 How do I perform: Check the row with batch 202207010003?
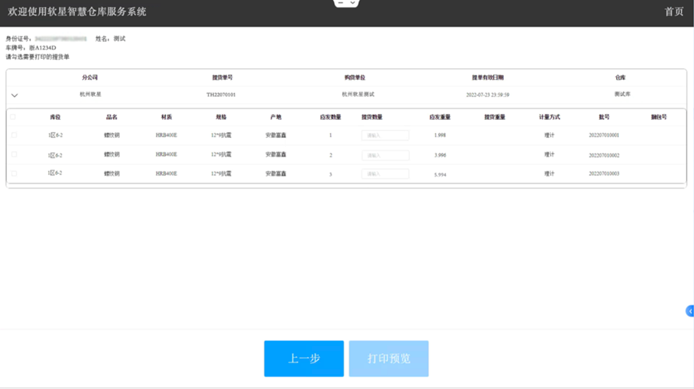(14, 173)
